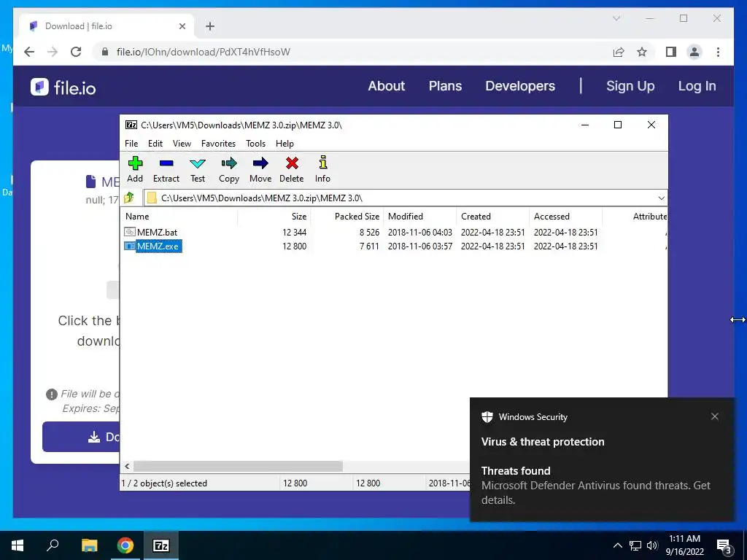The image size is (747, 560).
Task: Go up one folder level icon
Action: 128,198
